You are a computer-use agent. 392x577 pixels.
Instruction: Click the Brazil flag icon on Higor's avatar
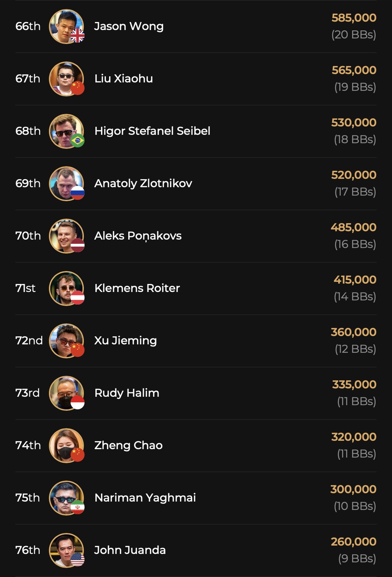tap(78, 140)
